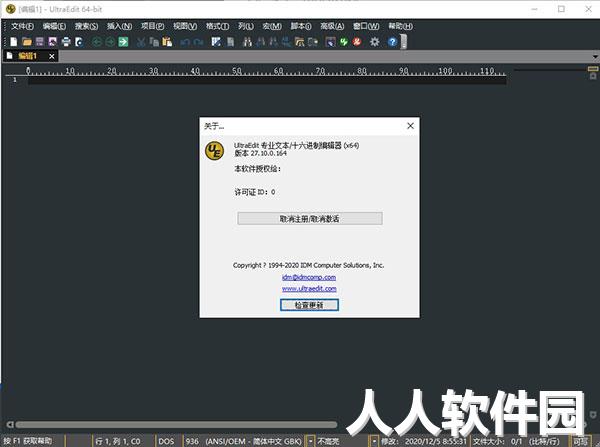Screen dimensions: 600x447
Task: Open the 搜索(S) menu
Action: point(86,26)
